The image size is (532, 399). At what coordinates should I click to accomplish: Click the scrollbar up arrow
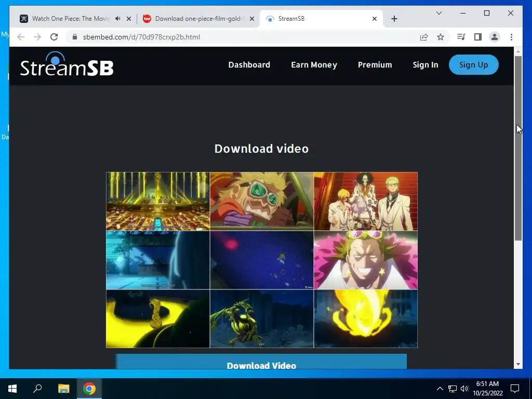pyautogui.click(x=518, y=51)
